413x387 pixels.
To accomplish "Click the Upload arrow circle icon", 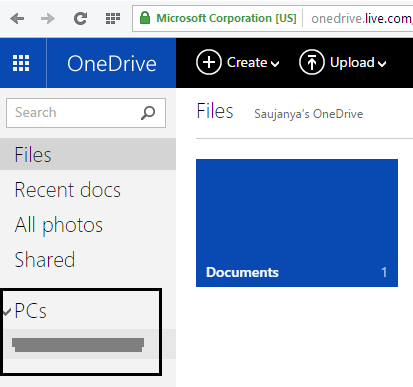I will tap(312, 62).
